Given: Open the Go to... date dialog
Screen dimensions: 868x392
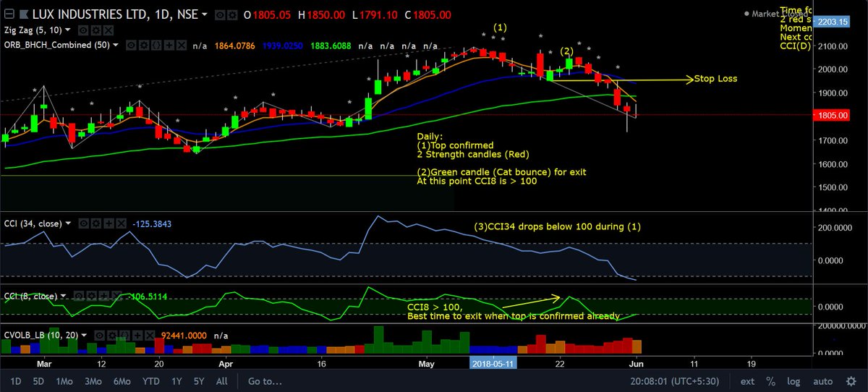Looking at the screenshot, I should 264,381.
